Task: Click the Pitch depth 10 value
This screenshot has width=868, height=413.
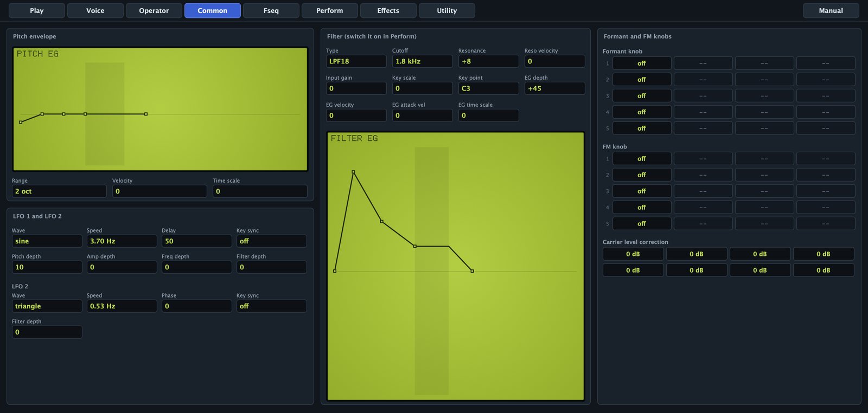Action: (x=47, y=267)
